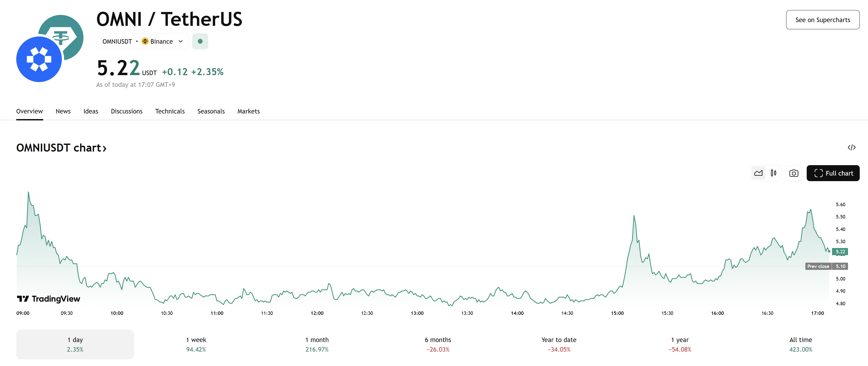
Task: Click the 5.22 current price label
Action: pos(840,251)
